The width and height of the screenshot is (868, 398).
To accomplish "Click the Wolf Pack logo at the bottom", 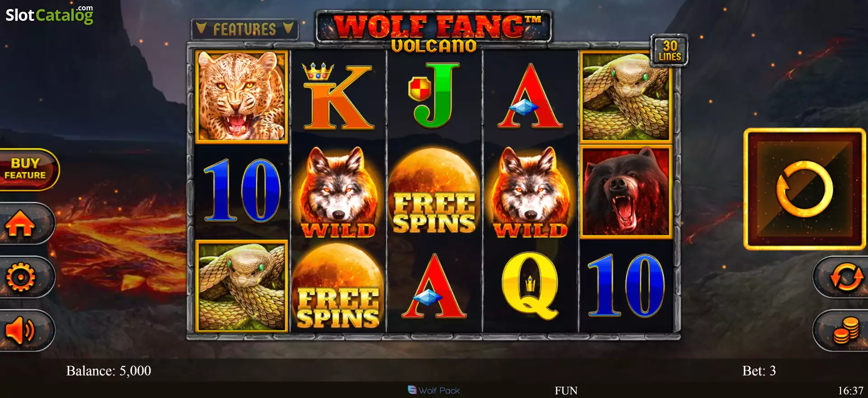I will 434,390.
